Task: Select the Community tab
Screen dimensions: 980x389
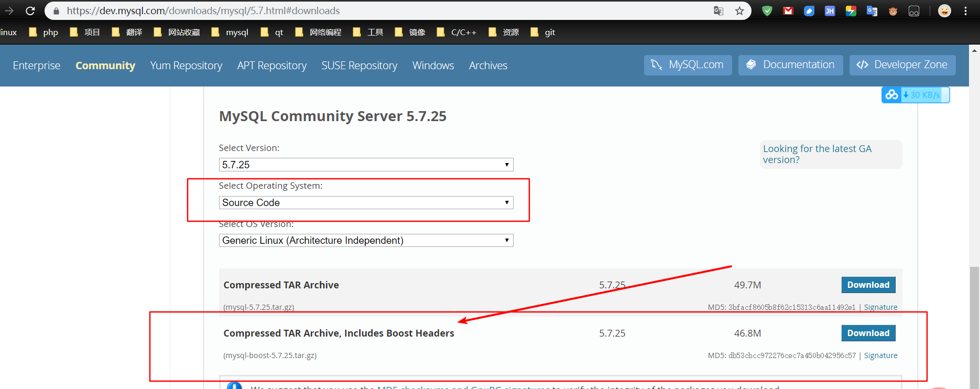Action: (105, 66)
